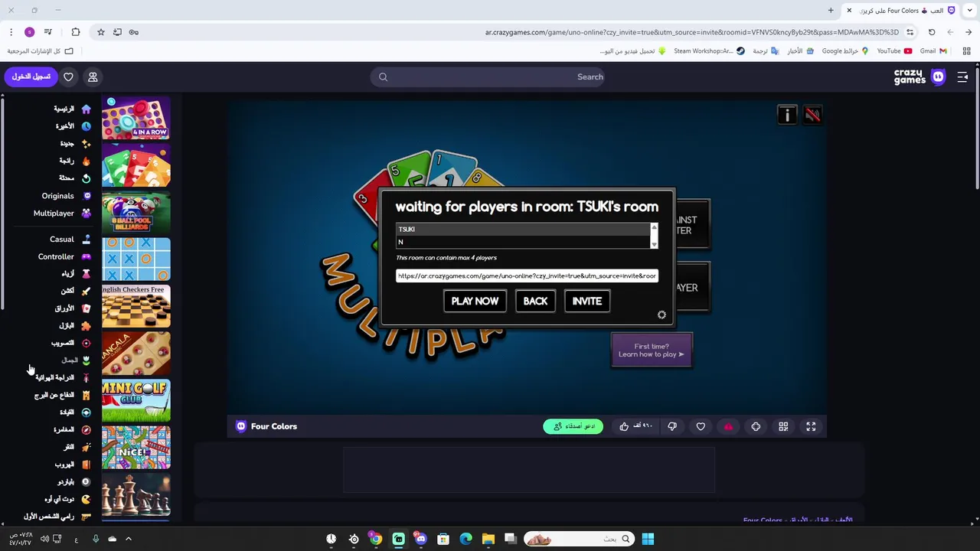This screenshot has width=980, height=551.
Task: Open the 8 Ball Pool Billiards thumbnail
Action: 136,213
